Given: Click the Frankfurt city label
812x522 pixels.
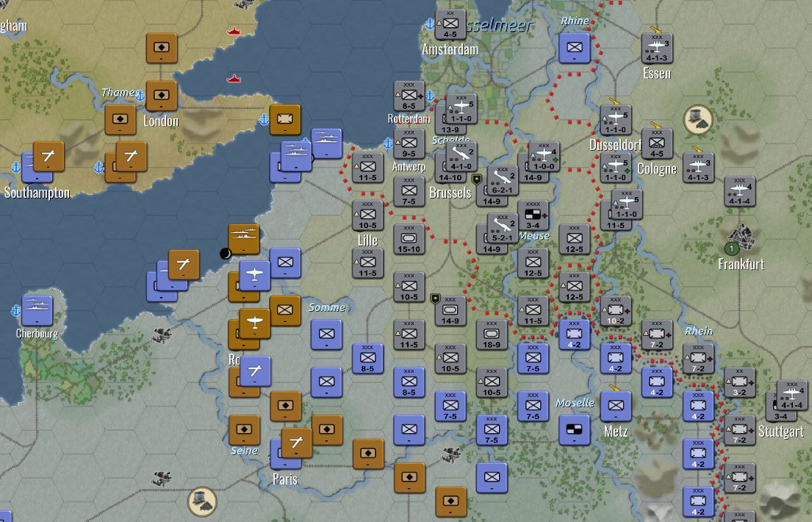Looking at the screenshot, I should point(741,265).
